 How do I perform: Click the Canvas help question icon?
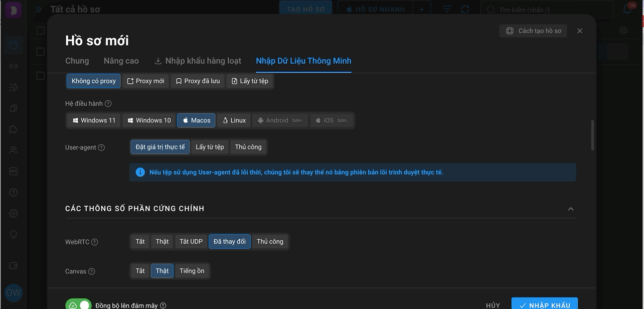[x=91, y=271]
